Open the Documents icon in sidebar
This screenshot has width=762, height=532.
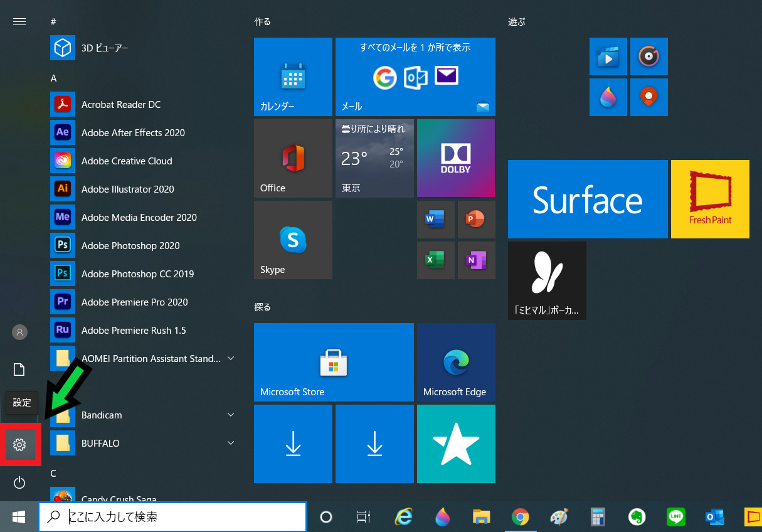(19, 370)
